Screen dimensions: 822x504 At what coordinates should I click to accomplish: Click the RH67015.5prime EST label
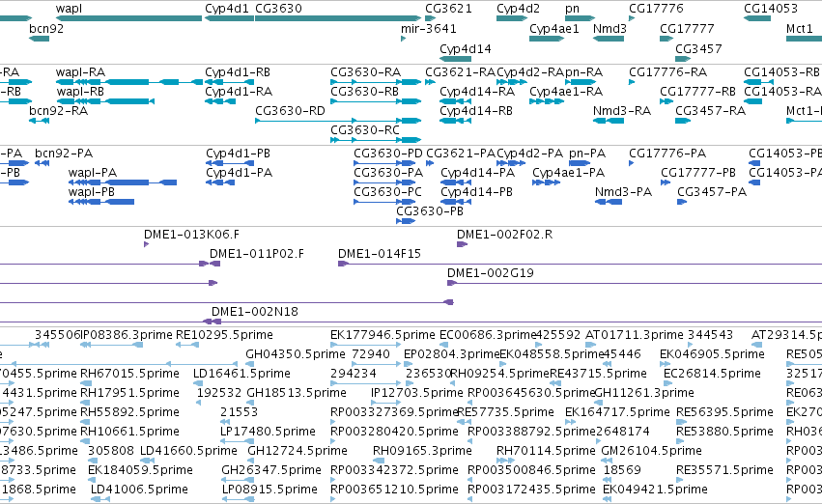[129, 374]
